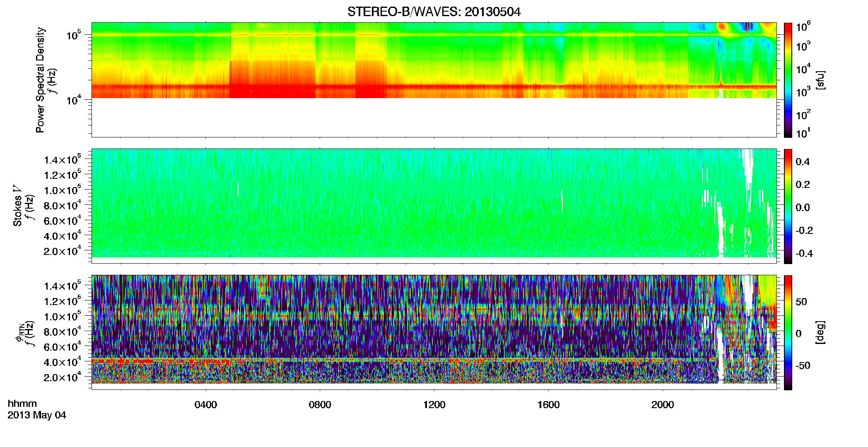Select the 1200 time axis label

coord(434,405)
